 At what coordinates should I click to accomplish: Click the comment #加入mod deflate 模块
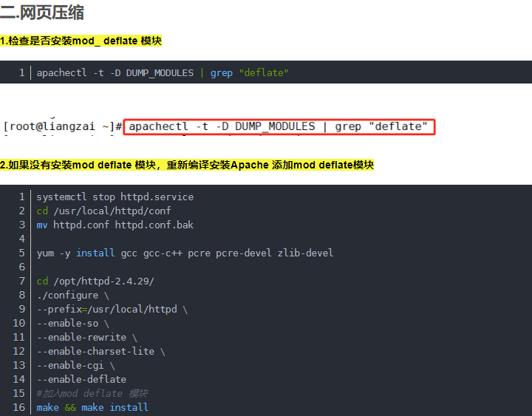(92, 393)
